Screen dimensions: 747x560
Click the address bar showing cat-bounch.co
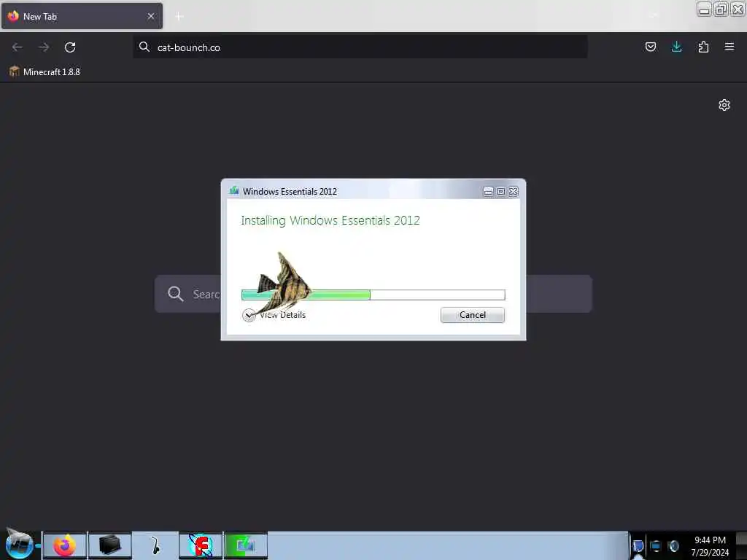coord(360,47)
